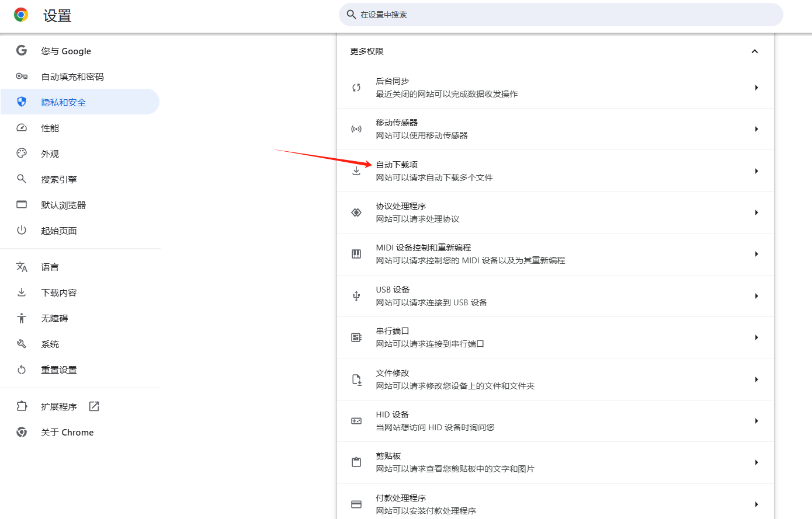
Task: Open 自动下载项 using its right arrow
Action: click(757, 171)
